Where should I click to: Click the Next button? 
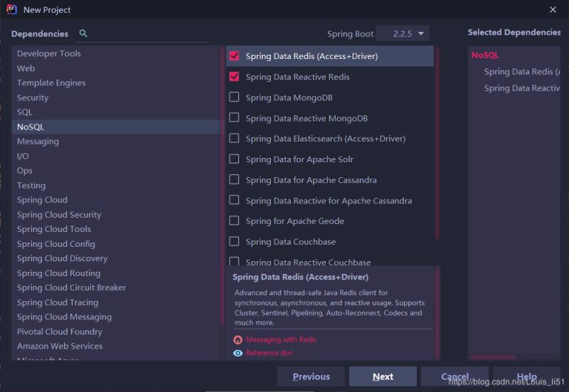click(383, 376)
